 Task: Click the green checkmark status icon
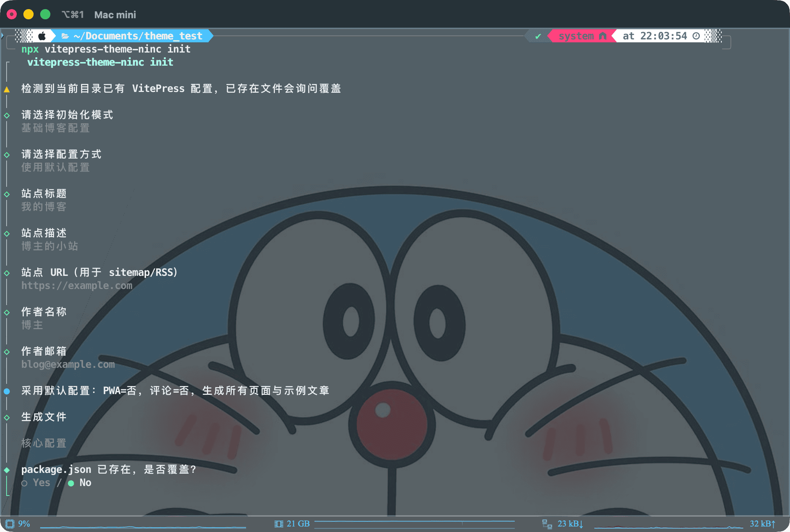[538, 36]
